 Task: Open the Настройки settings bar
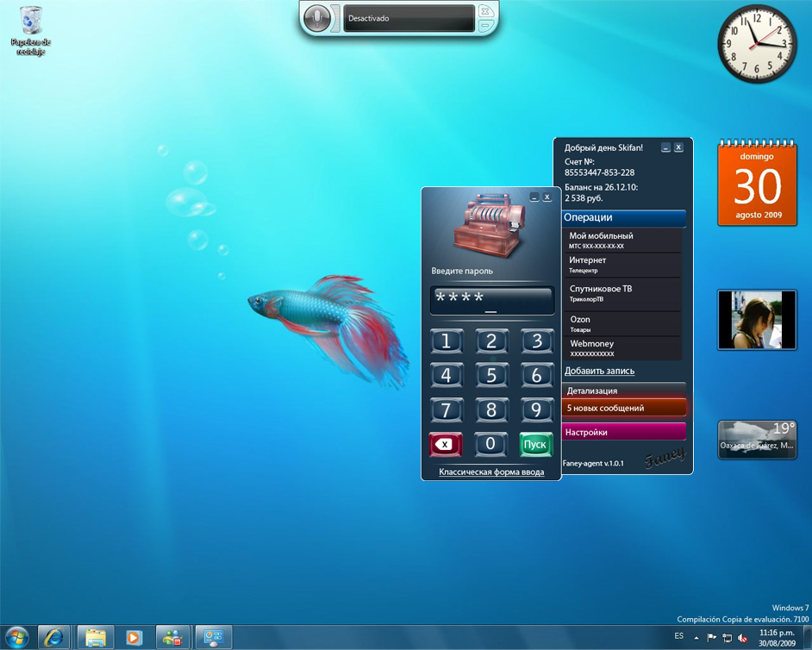(x=623, y=432)
